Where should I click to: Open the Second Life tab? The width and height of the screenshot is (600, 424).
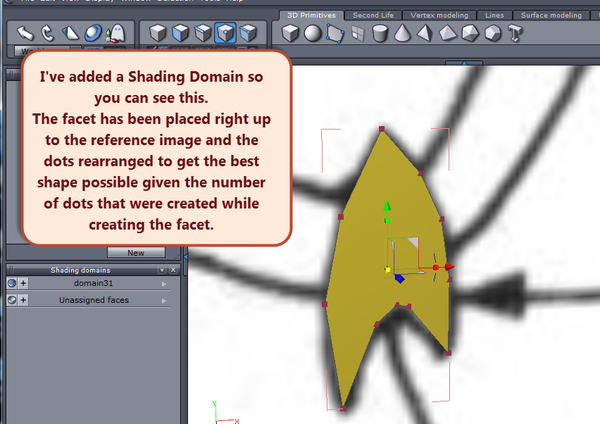[x=373, y=15]
